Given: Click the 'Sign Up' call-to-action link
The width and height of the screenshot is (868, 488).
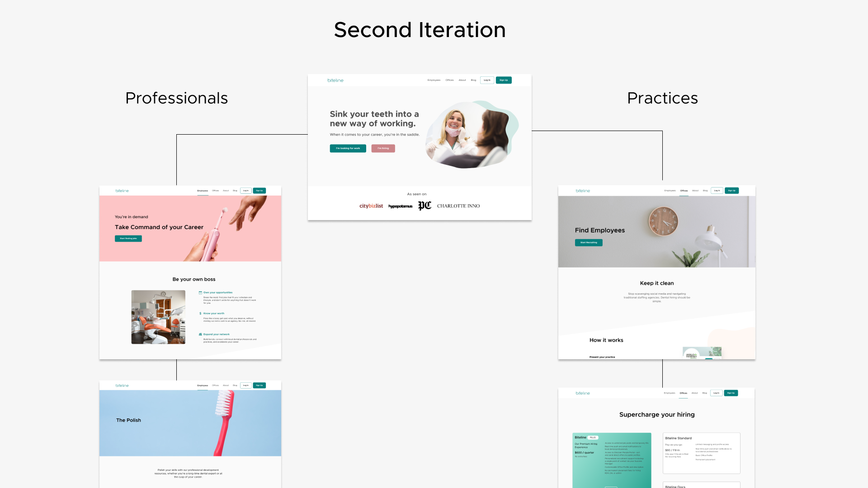Looking at the screenshot, I should [504, 80].
